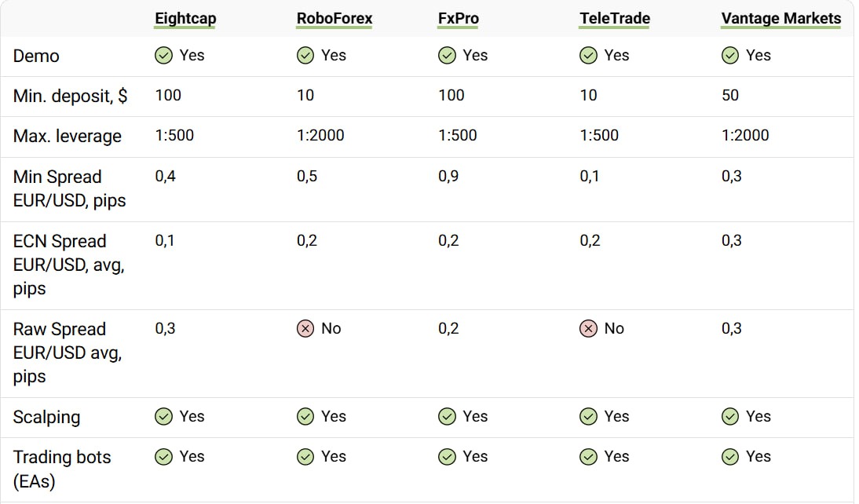Click TeleTrade's Trading bots check icon
The width and height of the screenshot is (859, 504).
588,457
